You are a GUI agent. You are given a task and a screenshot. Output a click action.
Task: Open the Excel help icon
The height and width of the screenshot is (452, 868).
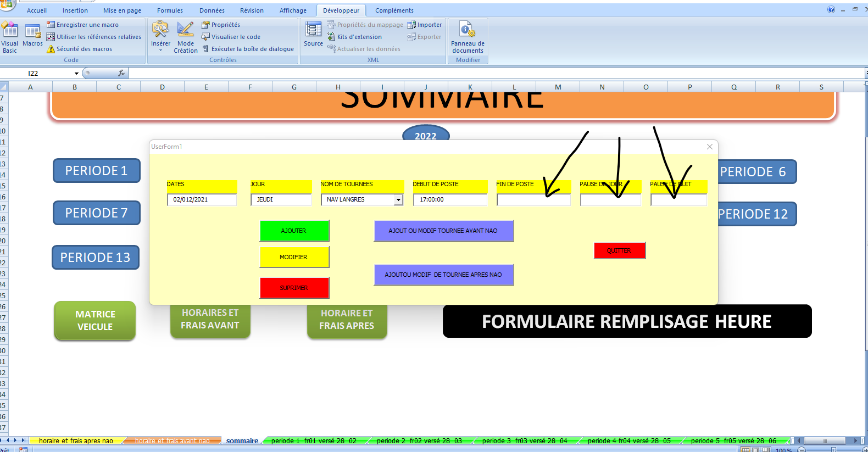[x=831, y=9]
